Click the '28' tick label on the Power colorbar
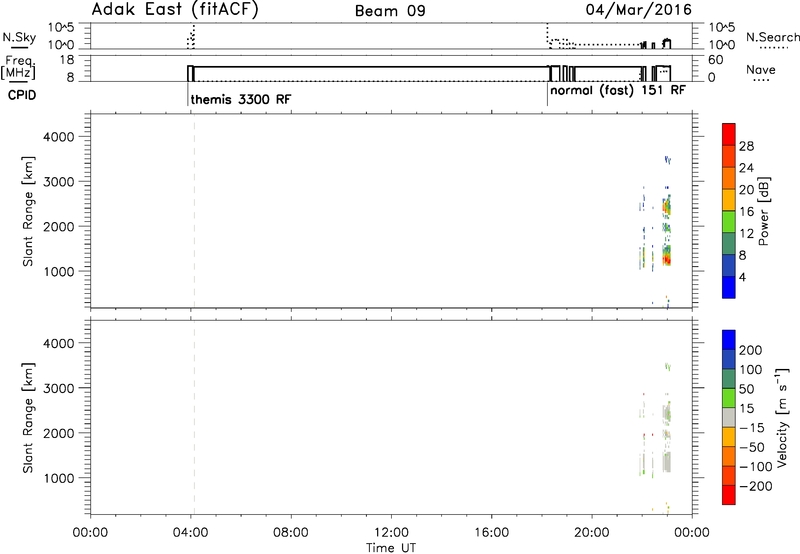800x554 pixels. 746,146
